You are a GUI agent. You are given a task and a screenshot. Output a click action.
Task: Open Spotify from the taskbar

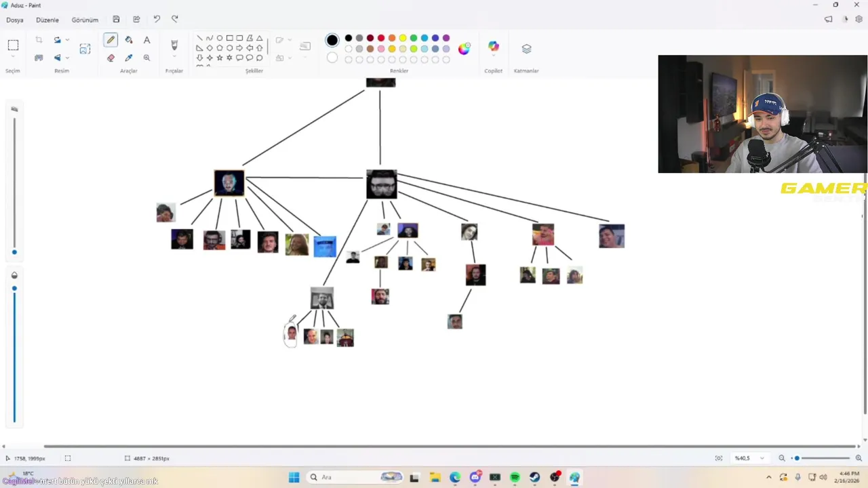coord(515,477)
